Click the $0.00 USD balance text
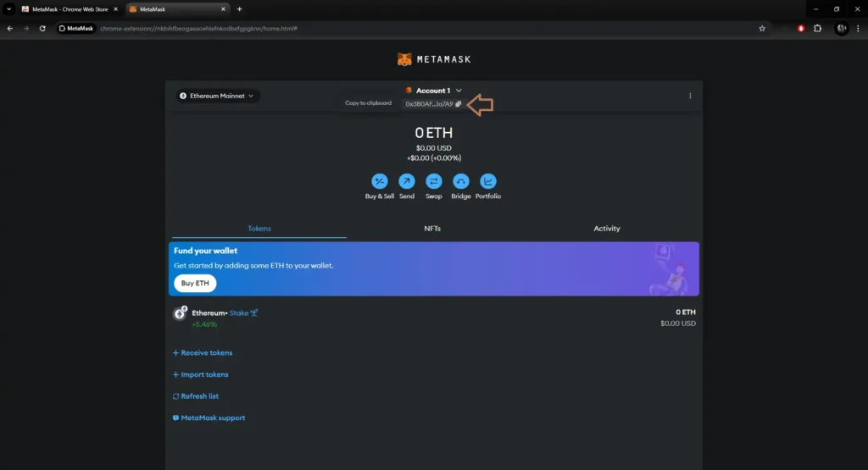This screenshot has width=868, height=470. 433,148
